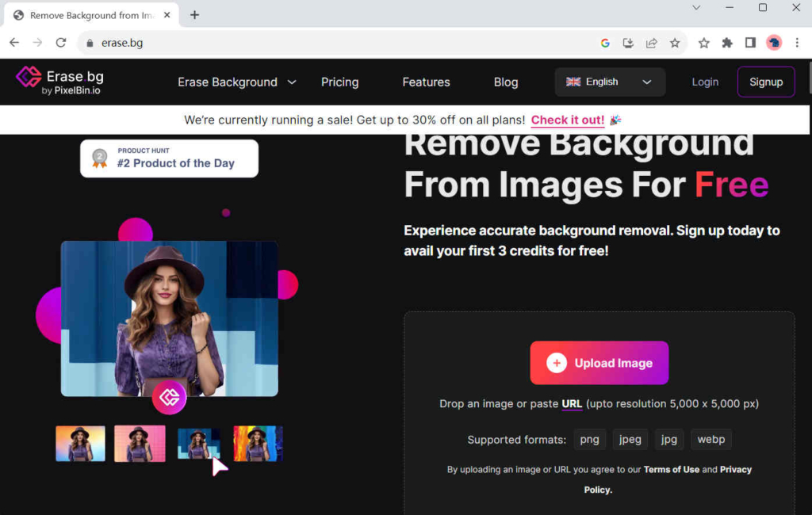Open the Blog menu item
Viewport: 812px width, 515px height.
tap(505, 82)
